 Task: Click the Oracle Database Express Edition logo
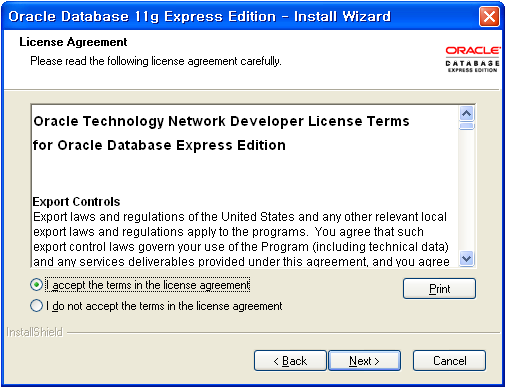pyautogui.click(x=473, y=59)
